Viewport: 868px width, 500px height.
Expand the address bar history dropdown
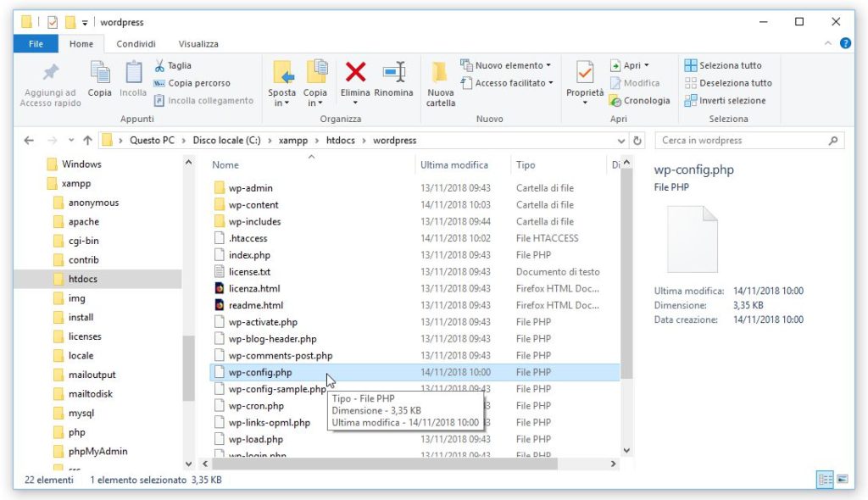622,141
